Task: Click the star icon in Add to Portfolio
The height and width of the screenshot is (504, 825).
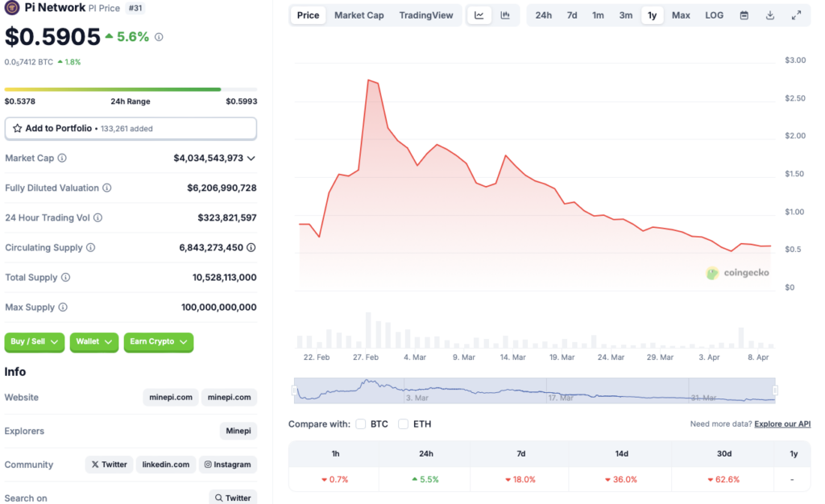Action: tap(18, 128)
